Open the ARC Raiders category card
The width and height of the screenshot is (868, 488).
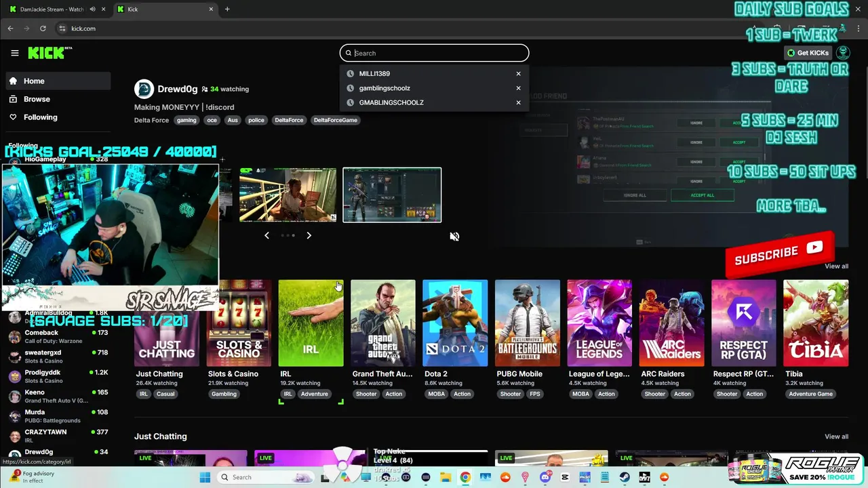tap(671, 323)
